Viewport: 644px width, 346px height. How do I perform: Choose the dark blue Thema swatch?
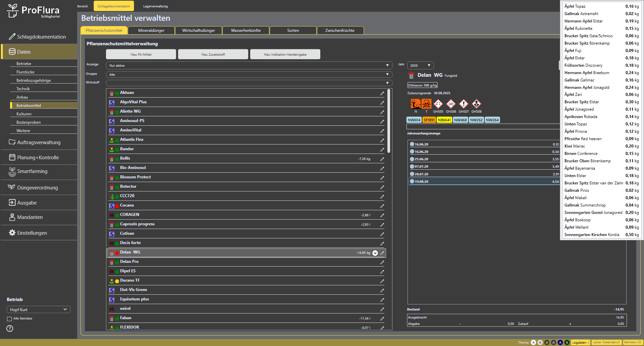coord(560,342)
